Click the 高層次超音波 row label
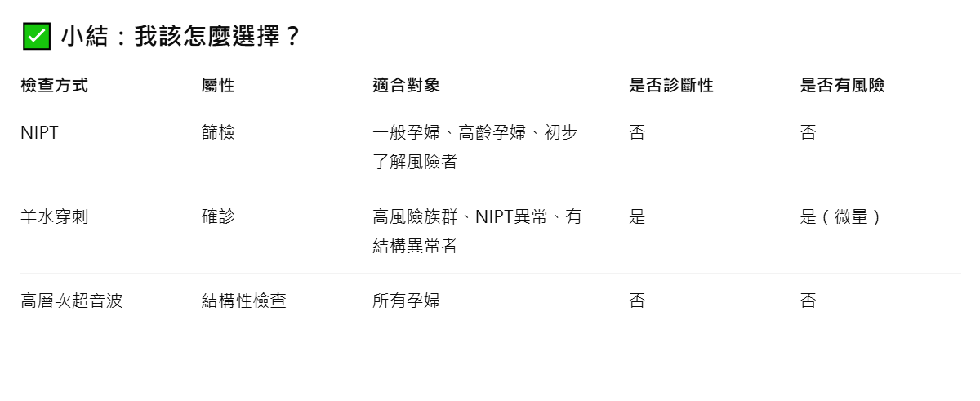 71,301
